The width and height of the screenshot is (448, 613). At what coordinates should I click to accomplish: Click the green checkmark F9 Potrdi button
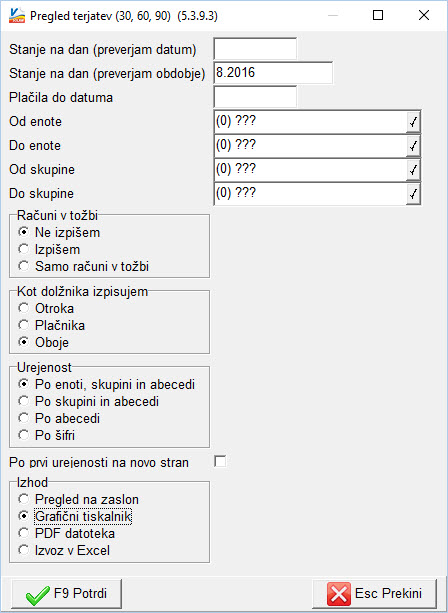(x=66, y=593)
